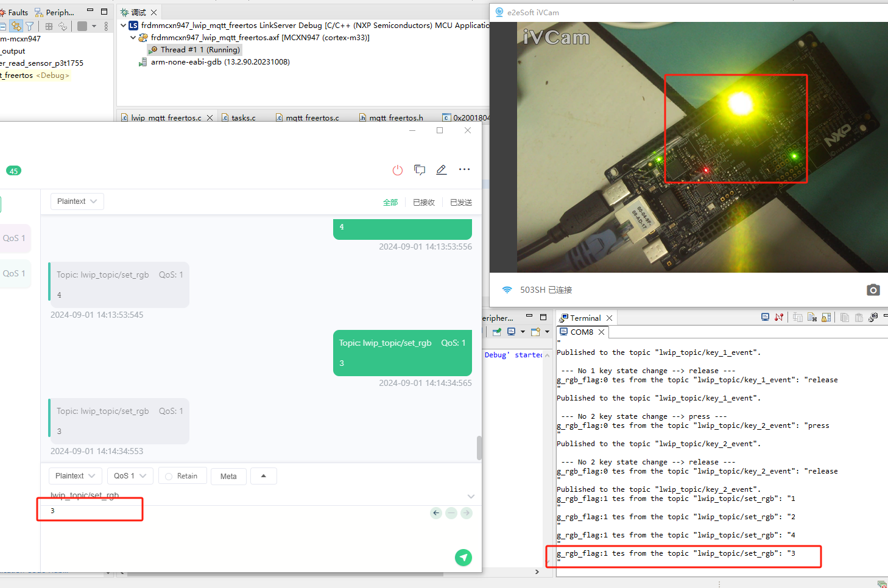Close the 调试 debug view tab

pos(154,12)
